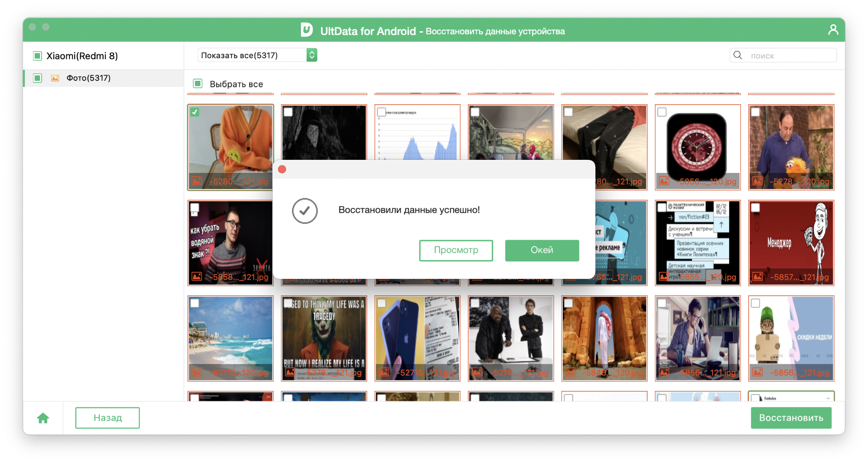Click image icon on iPhone receipt thumbnail
The image size is (868, 463).
coord(384,372)
